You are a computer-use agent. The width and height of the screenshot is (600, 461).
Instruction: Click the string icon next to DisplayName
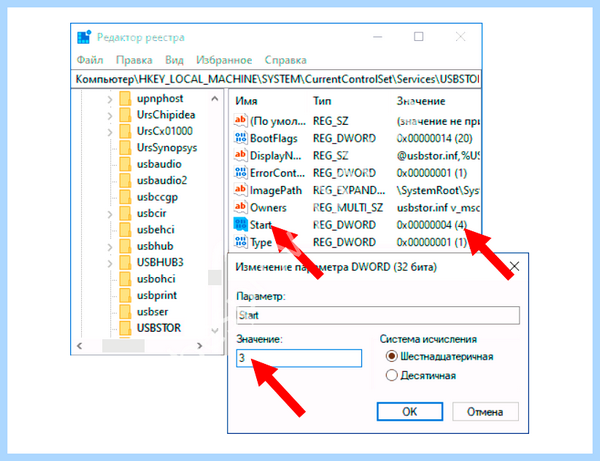click(240, 155)
